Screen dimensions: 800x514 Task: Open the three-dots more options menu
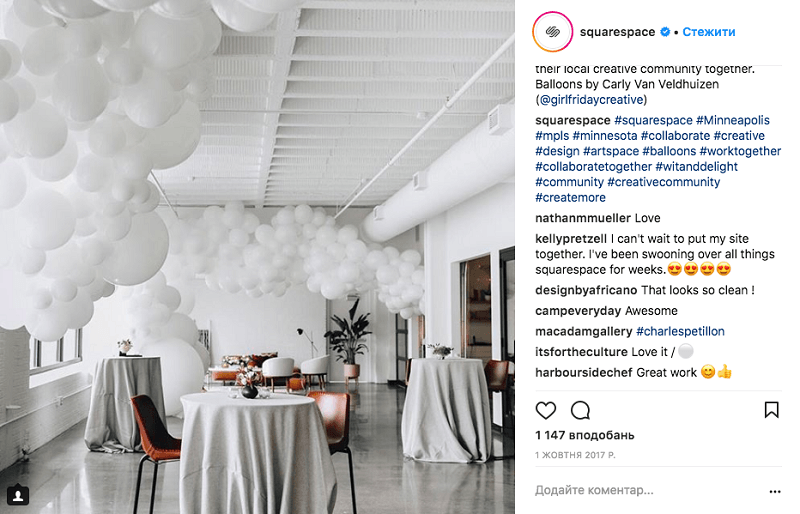click(774, 492)
